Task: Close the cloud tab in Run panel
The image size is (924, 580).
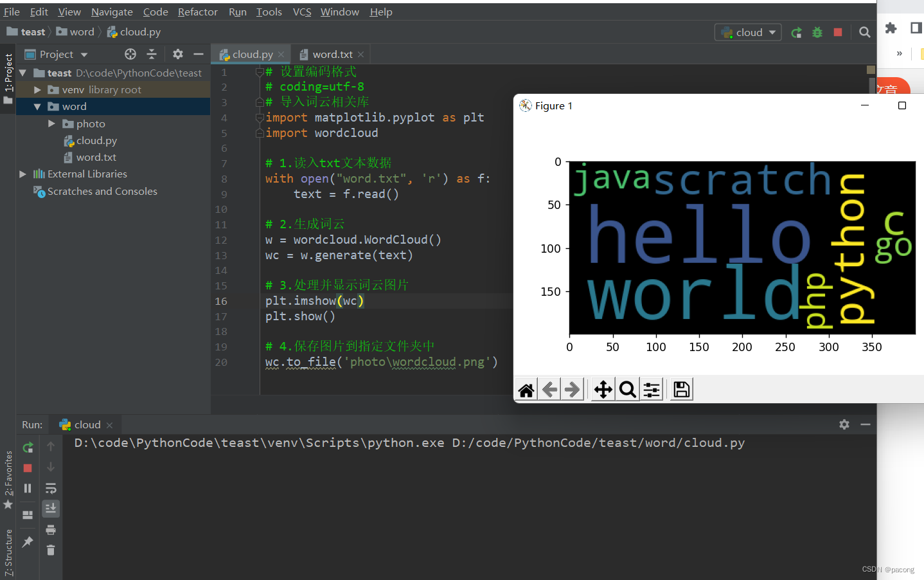Action: click(x=109, y=425)
